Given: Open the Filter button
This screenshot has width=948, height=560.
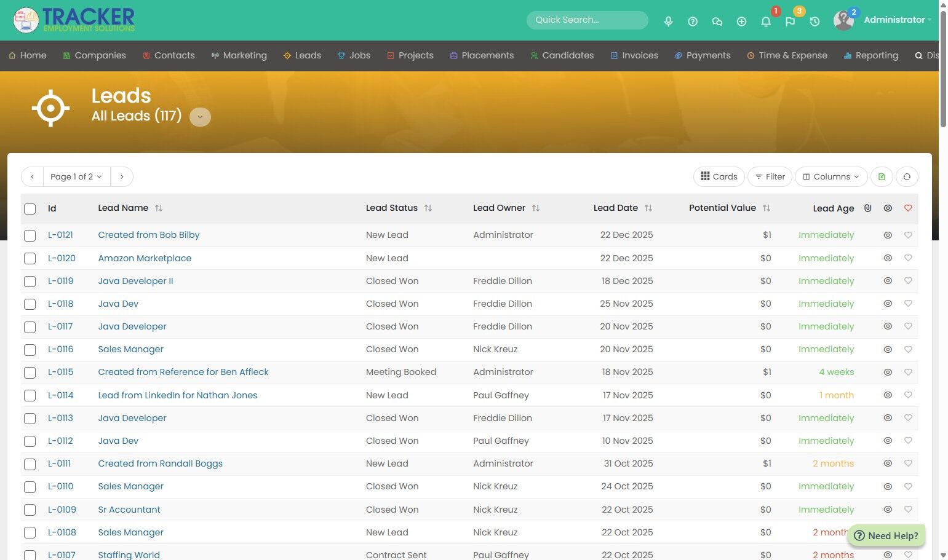Looking at the screenshot, I should 770,177.
